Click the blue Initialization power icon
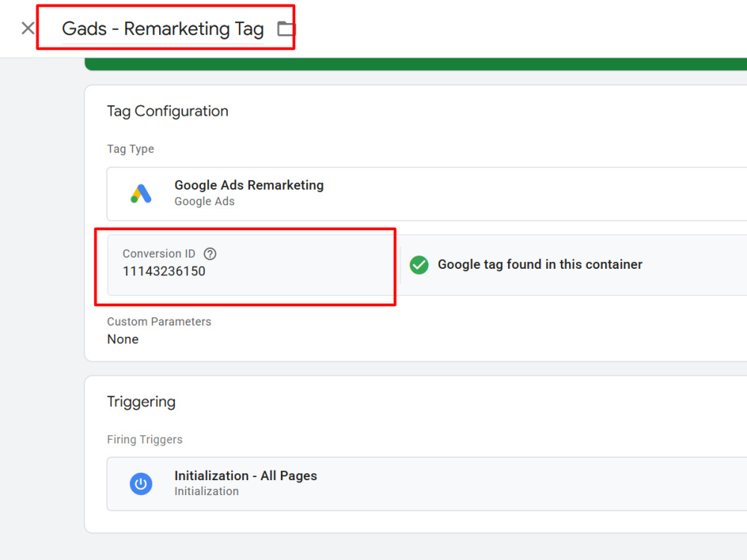 pyautogui.click(x=141, y=484)
